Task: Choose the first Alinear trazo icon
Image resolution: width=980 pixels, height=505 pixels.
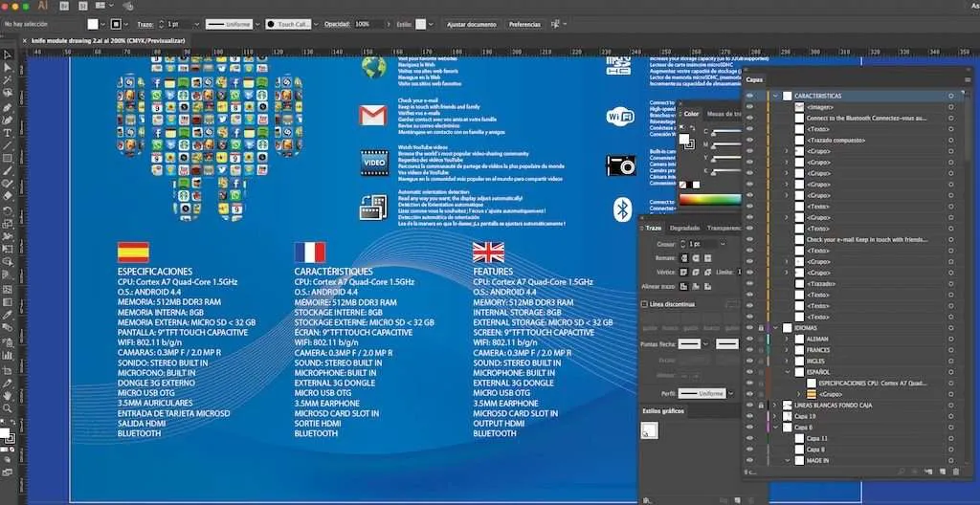Action: pyautogui.click(x=683, y=286)
